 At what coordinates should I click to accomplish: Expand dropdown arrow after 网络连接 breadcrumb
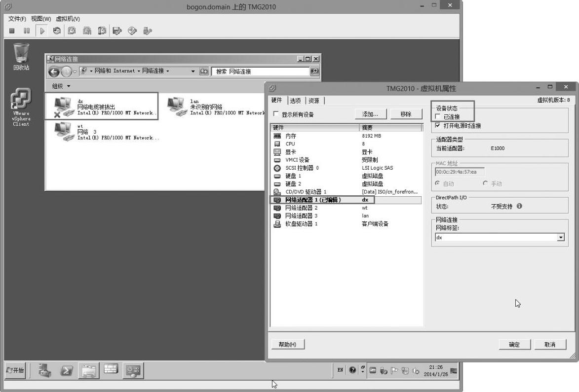168,71
